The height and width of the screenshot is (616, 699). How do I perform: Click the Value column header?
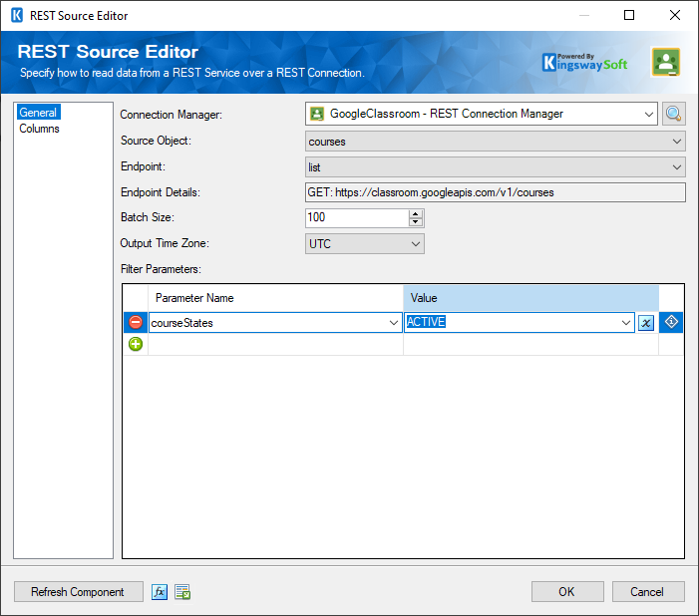coord(530,298)
